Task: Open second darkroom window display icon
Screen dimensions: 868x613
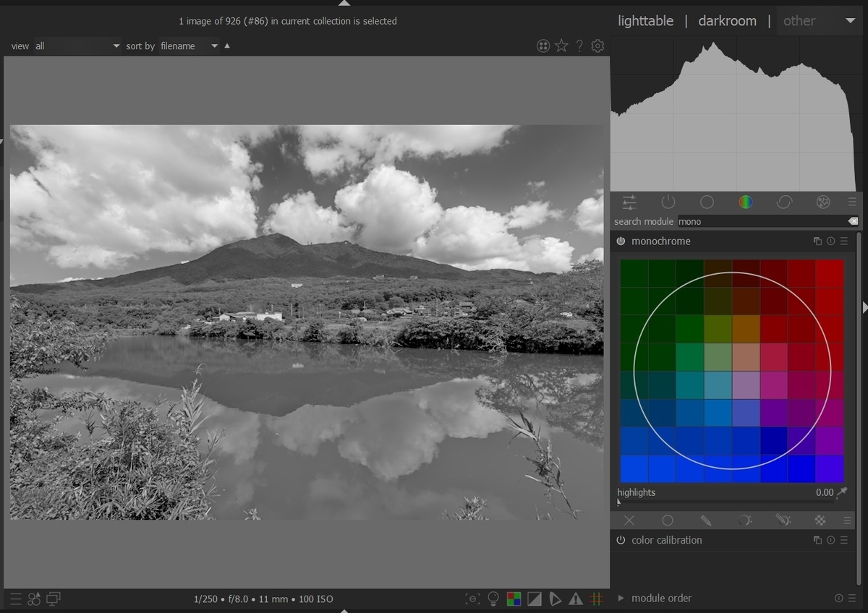Action: pos(54,599)
